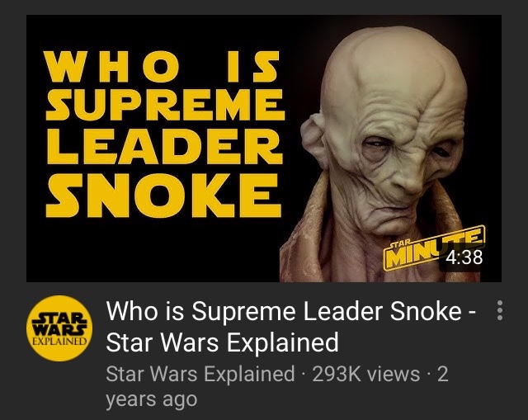Click the 4:38 duration badge
This screenshot has height=420, width=528.
(x=464, y=257)
